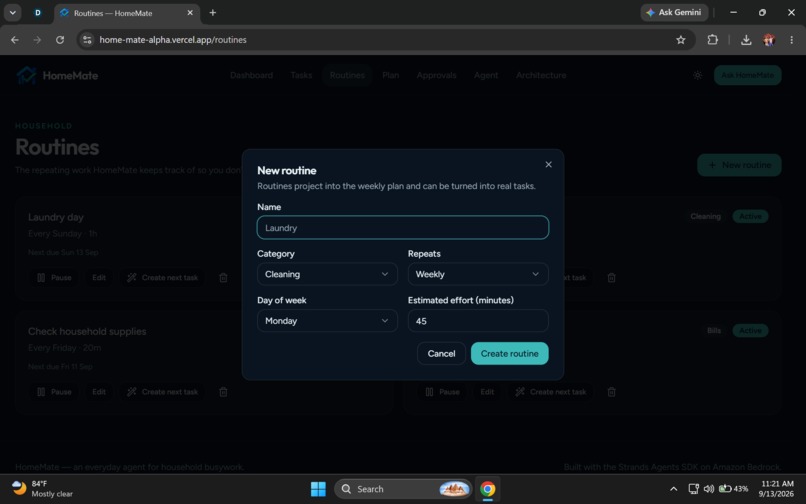Open a new browser tab
The image size is (806, 504).
point(212,13)
